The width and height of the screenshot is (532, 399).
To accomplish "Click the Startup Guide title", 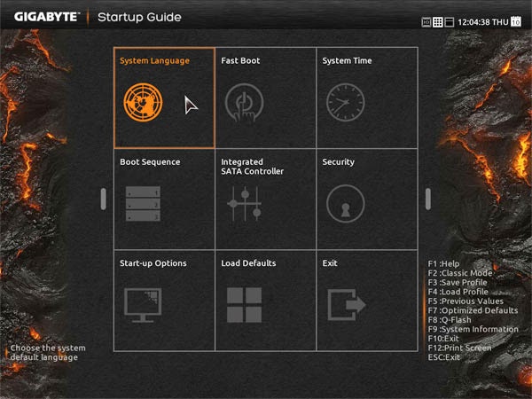I will pos(139,17).
